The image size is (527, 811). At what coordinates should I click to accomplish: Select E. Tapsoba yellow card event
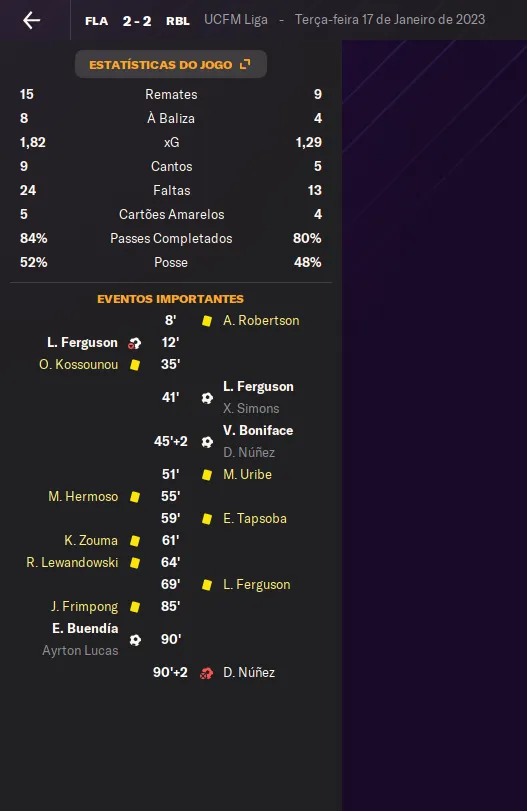(x=254, y=518)
